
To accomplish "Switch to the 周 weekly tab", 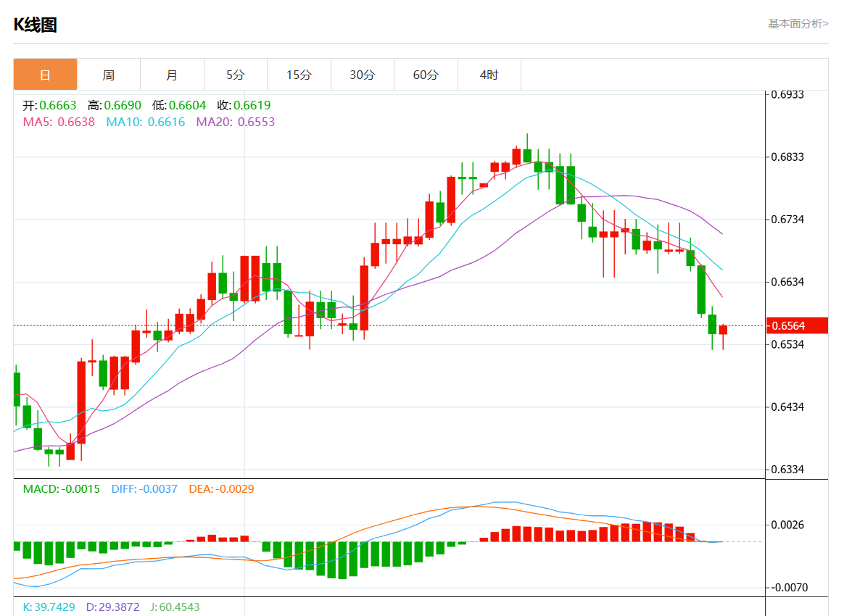I will (108, 75).
